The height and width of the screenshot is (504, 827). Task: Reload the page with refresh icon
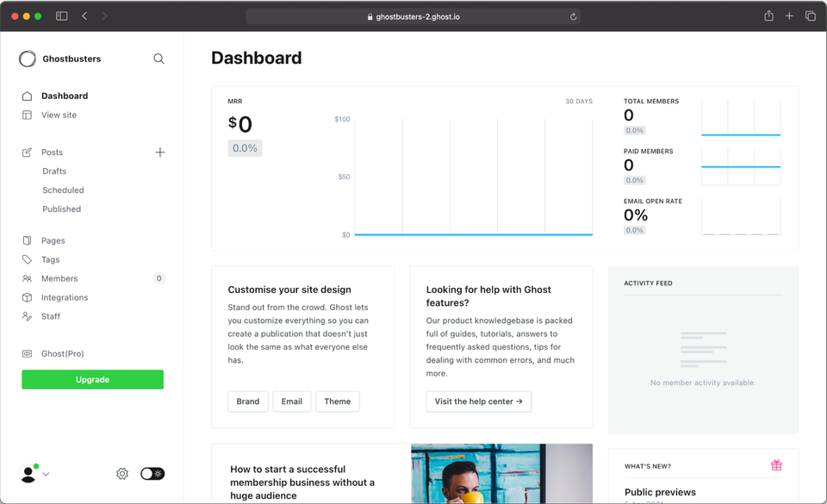[x=574, y=17]
